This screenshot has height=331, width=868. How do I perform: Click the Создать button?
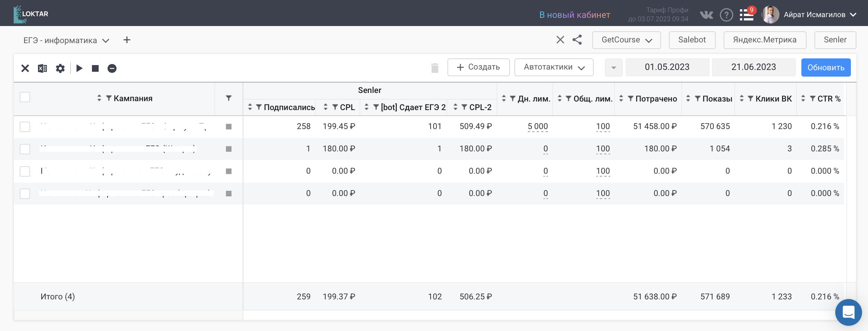(478, 67)
